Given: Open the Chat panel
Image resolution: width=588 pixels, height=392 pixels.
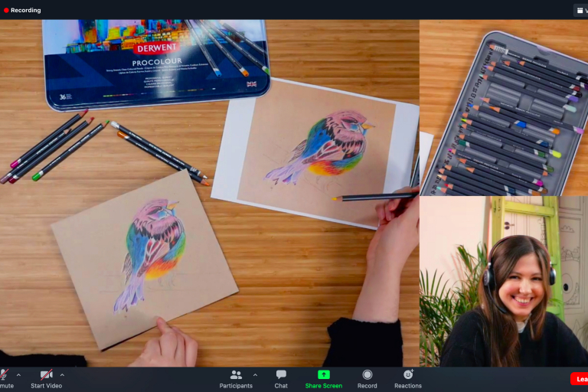Looking at the screenshot, I should coord(281,378).
